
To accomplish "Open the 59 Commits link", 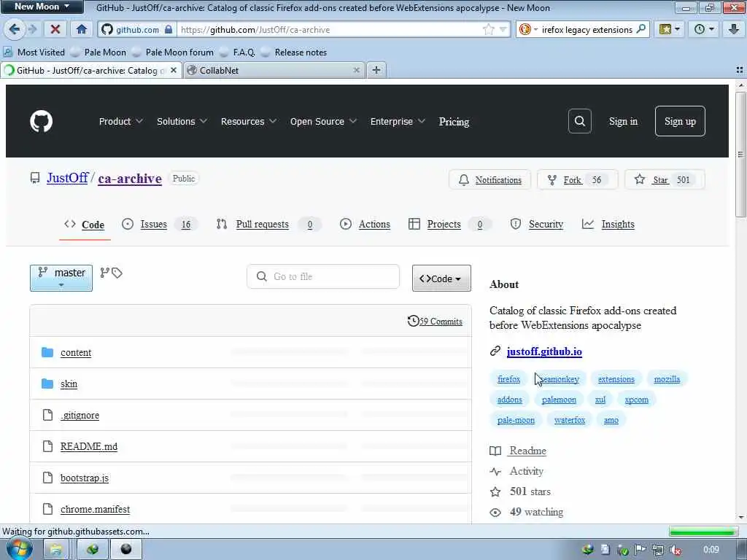I will pos(435,322).
